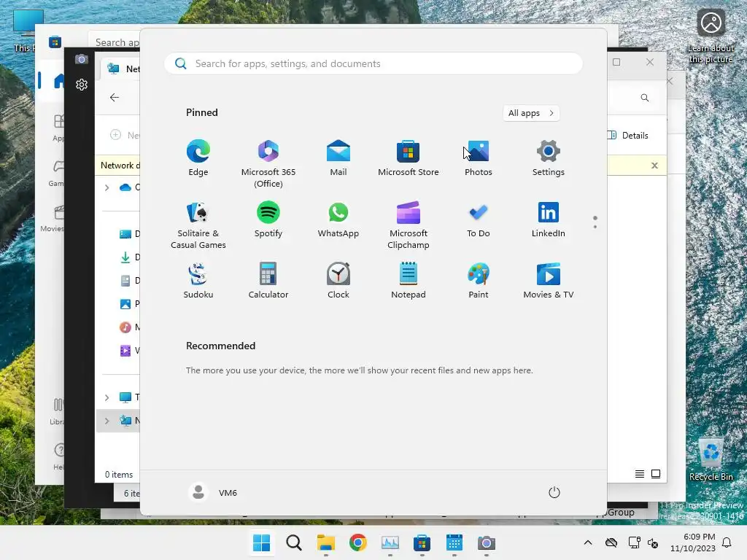The height and width of the screenshot is (560, 747).
Task: Launch the Sudoku game
Action: coord(198,281)
